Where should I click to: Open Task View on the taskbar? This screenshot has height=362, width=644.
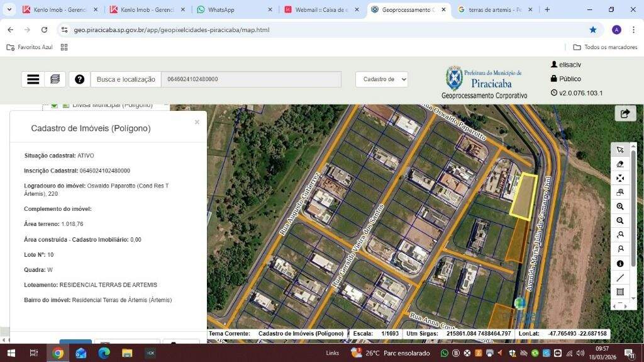point(34,353)
